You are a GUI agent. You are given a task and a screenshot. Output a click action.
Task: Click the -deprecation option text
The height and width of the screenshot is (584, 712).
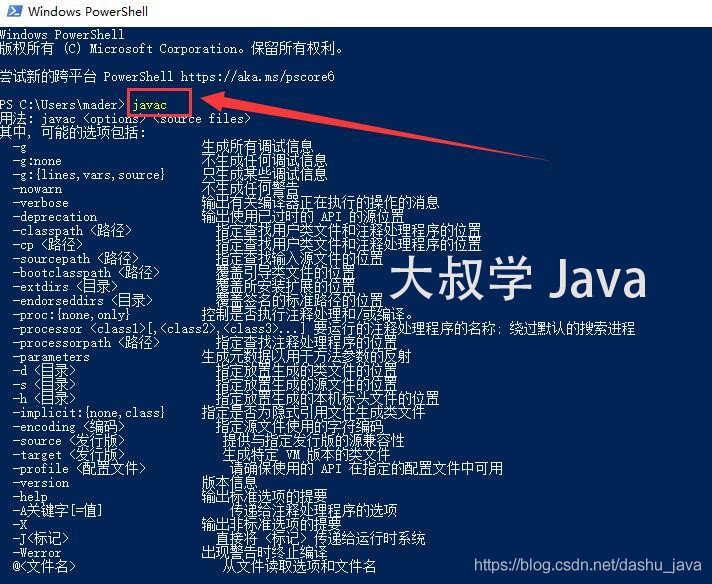point(55,217)
